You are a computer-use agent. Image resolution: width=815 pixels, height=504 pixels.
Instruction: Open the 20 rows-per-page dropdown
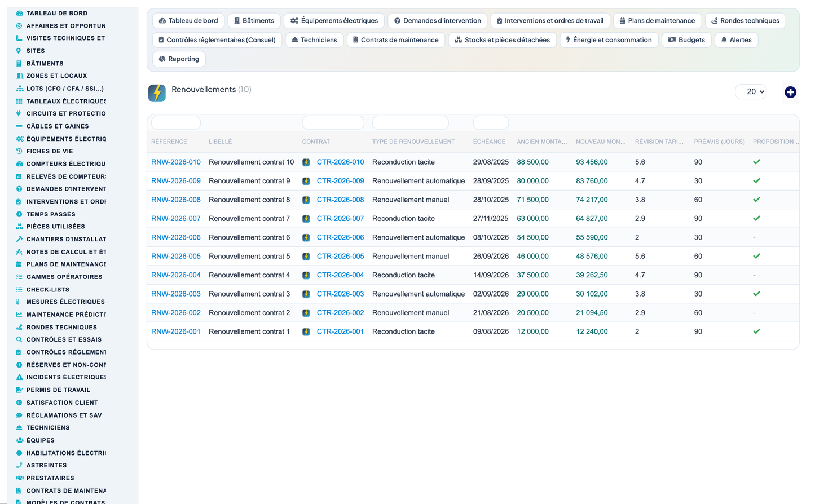click(x=751, y=91)
